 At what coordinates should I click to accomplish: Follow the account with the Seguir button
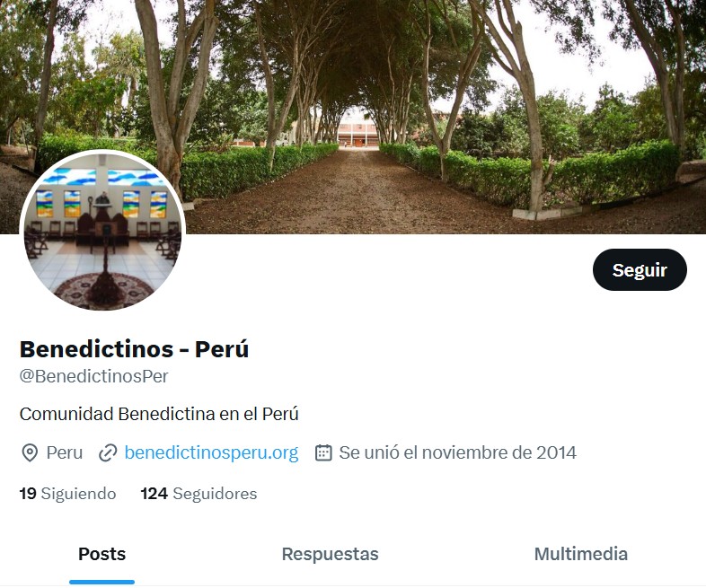(x=640, y=270)
